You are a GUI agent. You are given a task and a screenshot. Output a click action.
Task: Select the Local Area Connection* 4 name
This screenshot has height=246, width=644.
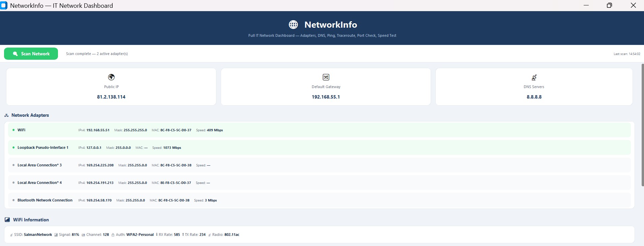(39, 183)
